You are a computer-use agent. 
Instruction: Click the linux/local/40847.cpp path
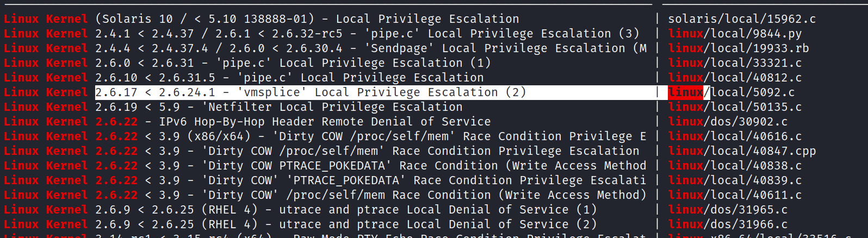coord(742,151)
